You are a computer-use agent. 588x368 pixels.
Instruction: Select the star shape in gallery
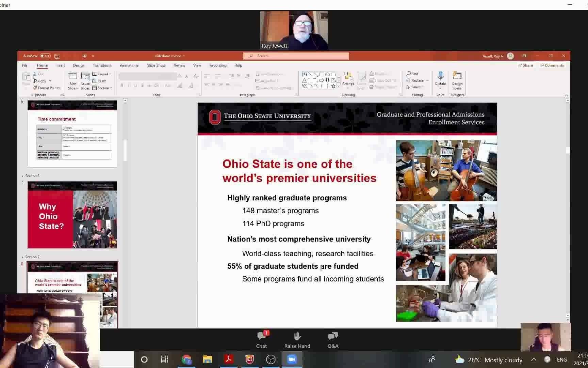coord(333,86)
